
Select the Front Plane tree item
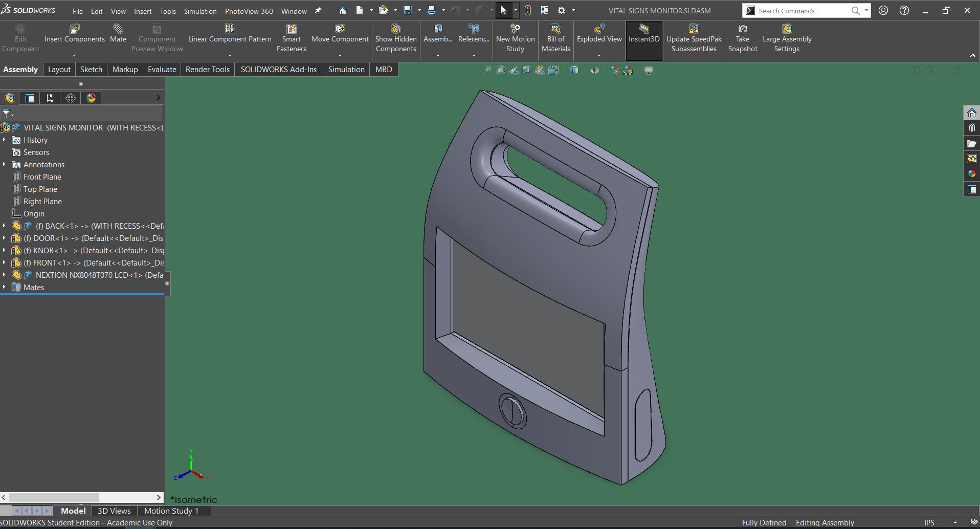coord(42,177)
